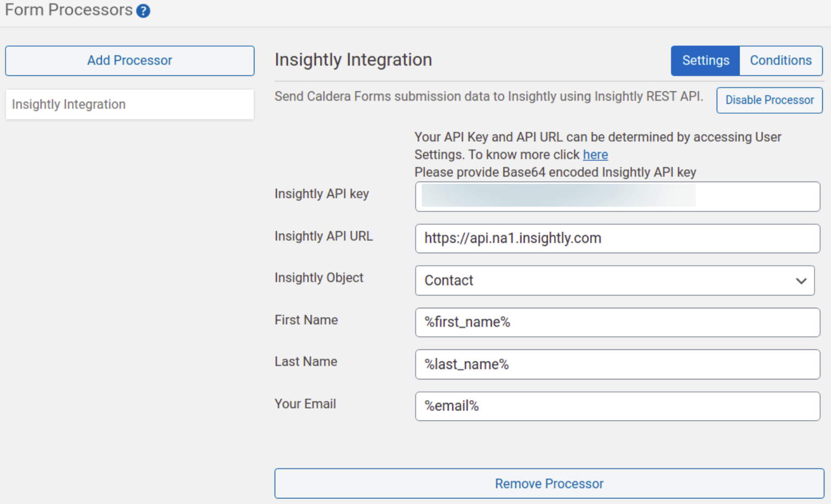Image resolution: width=831 pixels, height=504 pixels.
Task: Click the Add Processor button
Action: pos(130,61)
